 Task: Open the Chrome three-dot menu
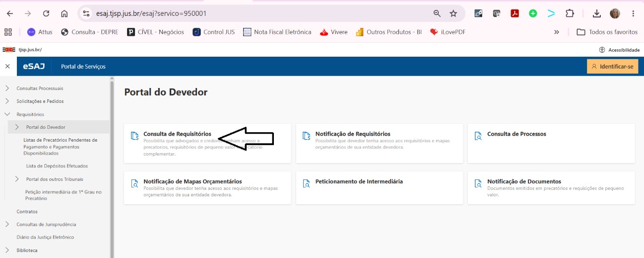[634, 13]
